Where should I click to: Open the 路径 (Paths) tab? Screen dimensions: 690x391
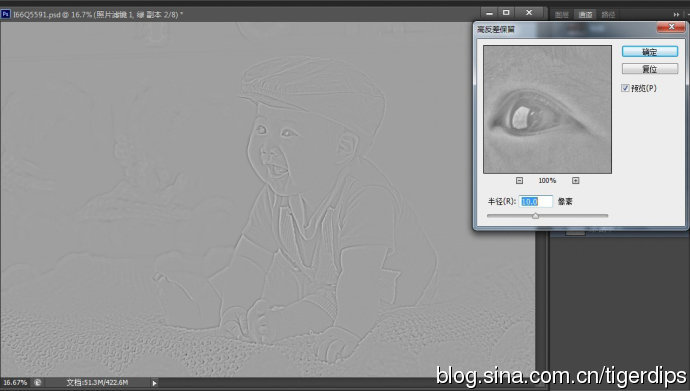[608, 15]
